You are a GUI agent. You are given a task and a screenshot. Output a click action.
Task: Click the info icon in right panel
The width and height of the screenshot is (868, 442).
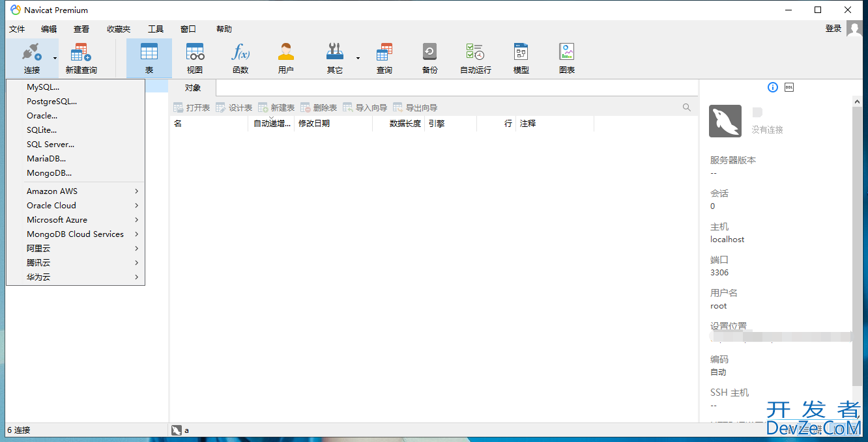773,87
